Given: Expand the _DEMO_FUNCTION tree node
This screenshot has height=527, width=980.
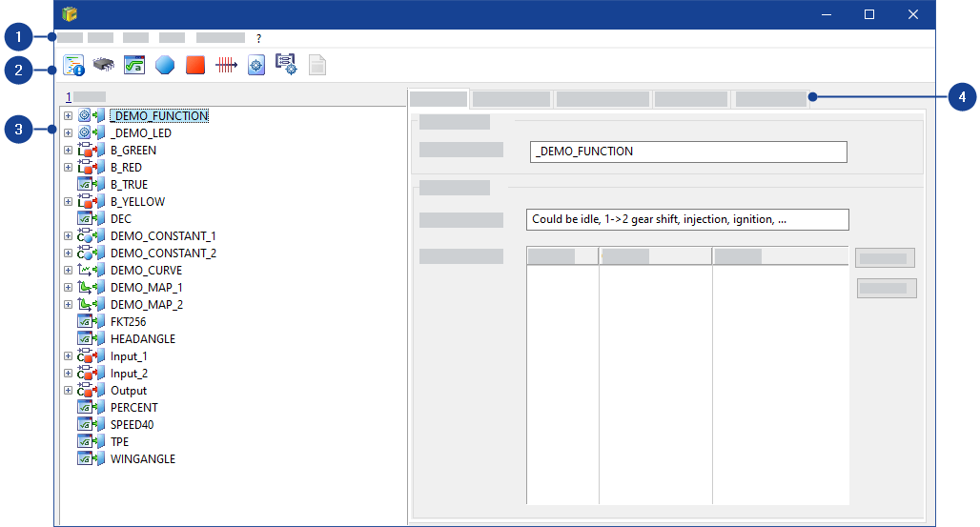Looking at the screenshot, I should pos(68,116).
